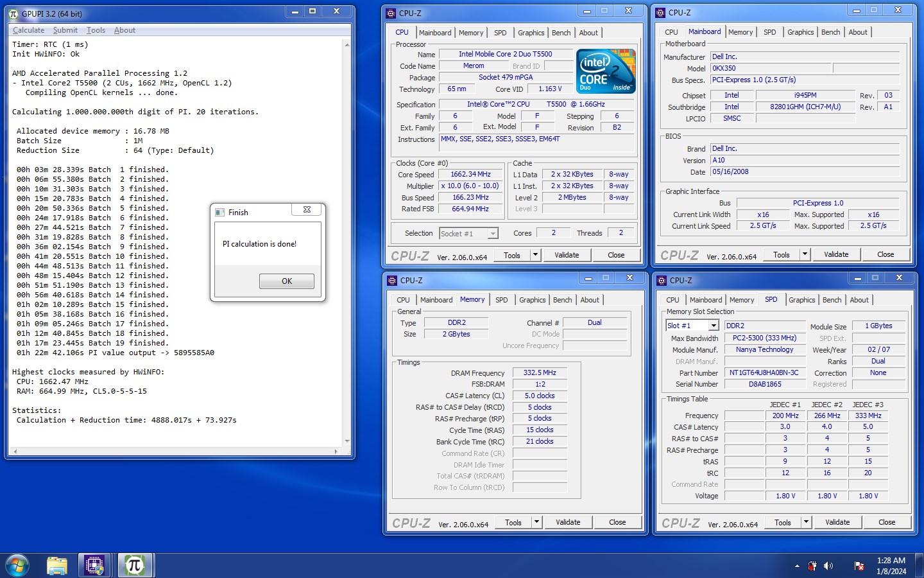The width and height of the screenshot is (924, 578).
Task: Click the Core Speed 1662.34 MHz field
Action: click(x=470, y=174)
